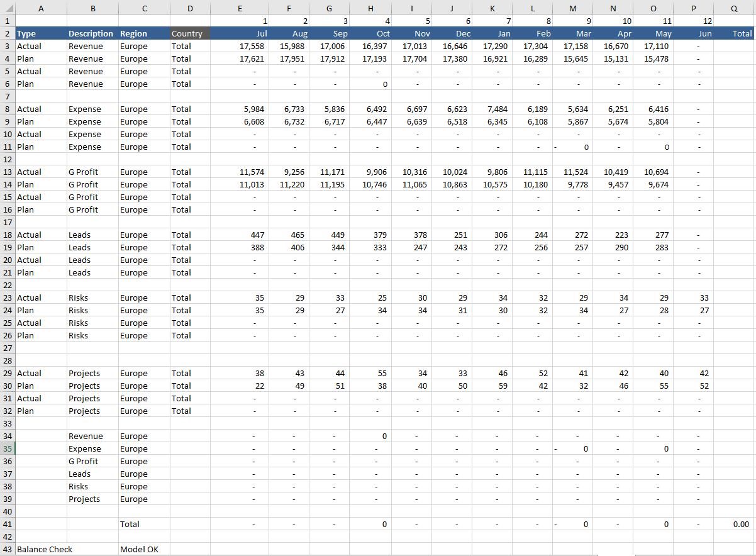Select column header A

[x=41, y=8]
